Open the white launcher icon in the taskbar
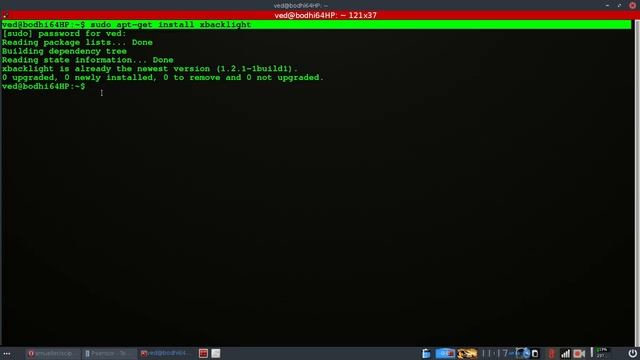 click(x=216, y=353)
